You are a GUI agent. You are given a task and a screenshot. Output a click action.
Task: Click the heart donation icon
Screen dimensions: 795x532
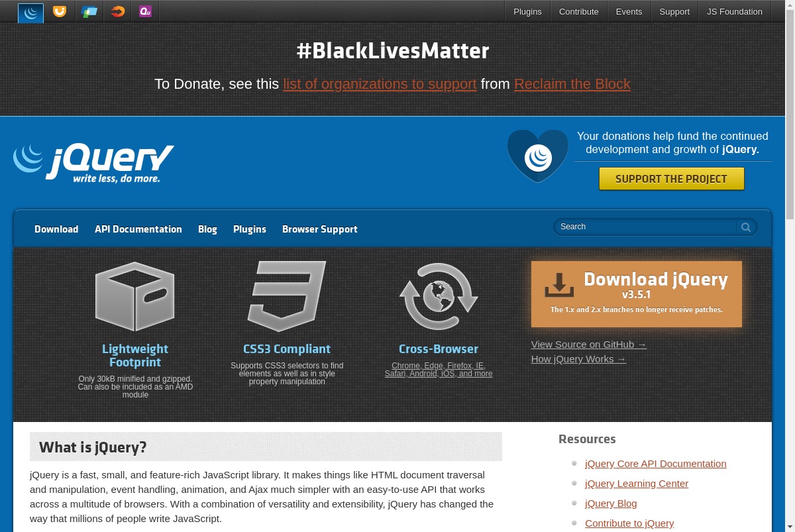pos(538,156)
